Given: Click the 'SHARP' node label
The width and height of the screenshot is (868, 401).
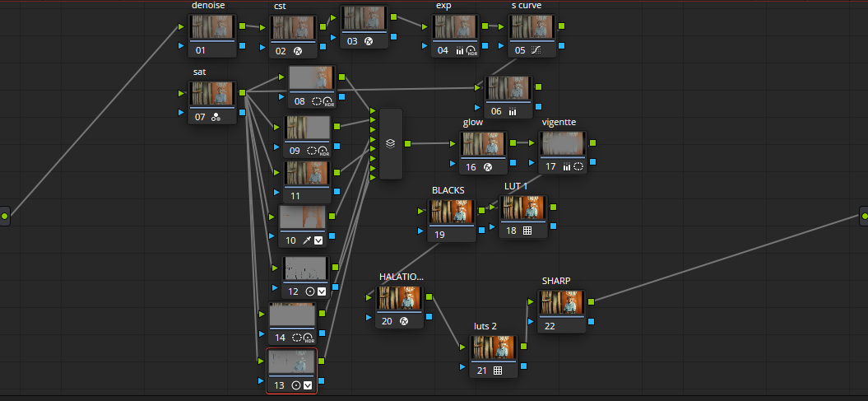Looking at the screenshot, I should [556, 281].
